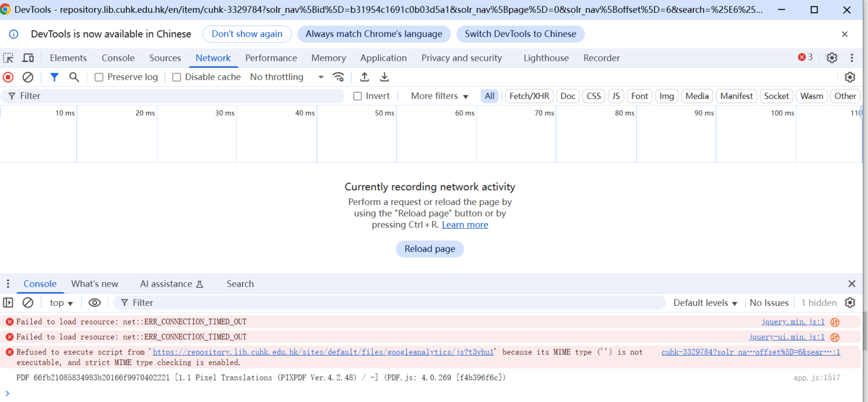Expand the More filters dropdown
This screenshot has width=868, height=402.
(x=439, y=96)
